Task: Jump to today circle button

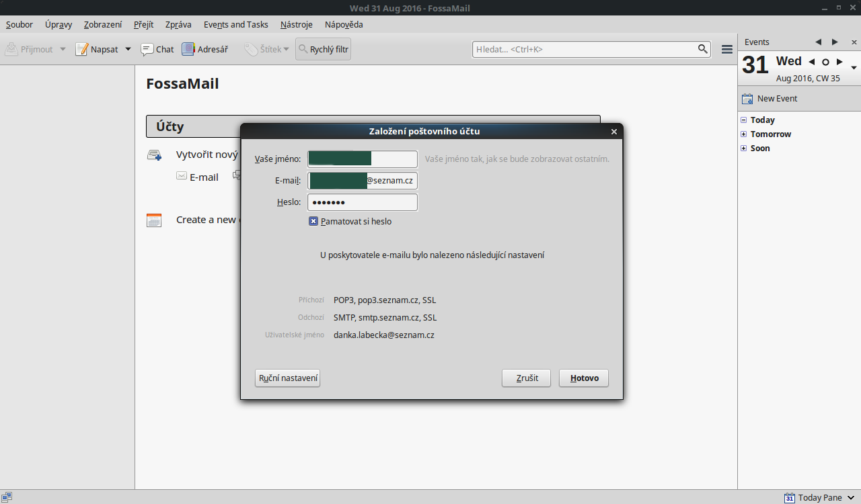Action: coord(825,62)
